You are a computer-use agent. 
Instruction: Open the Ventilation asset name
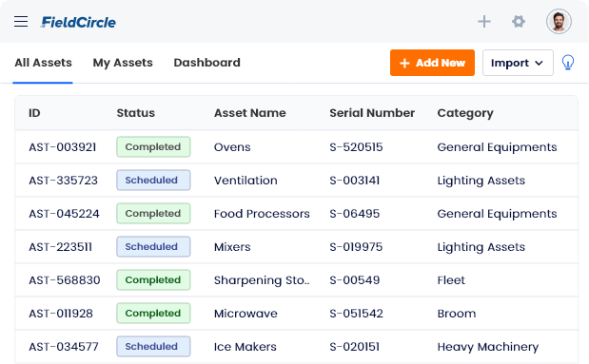pos(245,181)
